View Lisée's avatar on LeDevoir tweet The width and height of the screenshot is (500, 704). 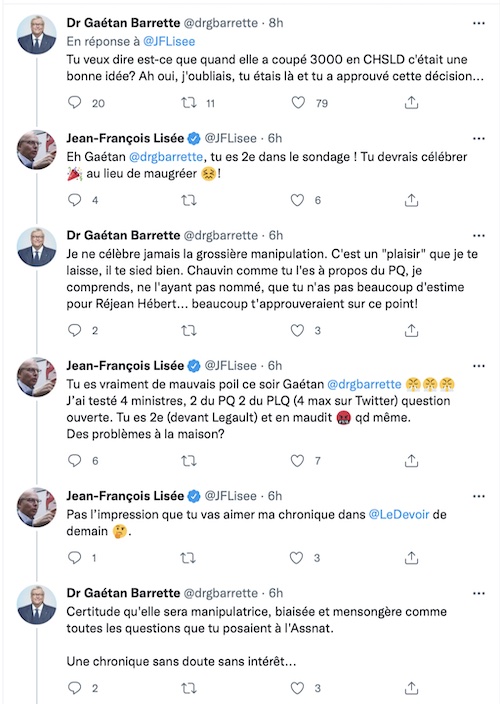[x=37, y=507]
